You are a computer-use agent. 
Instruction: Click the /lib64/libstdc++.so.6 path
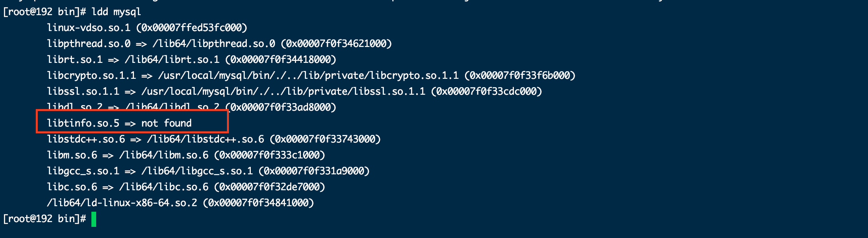(205, 139)
